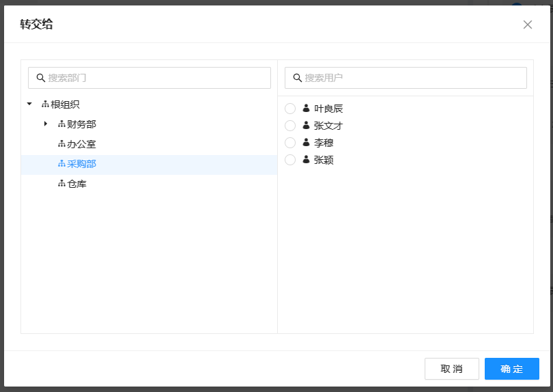Close the 转交给 dialog
Image resolution: width=553 pixels, height=392 pixels.
(x=527, y=25)
